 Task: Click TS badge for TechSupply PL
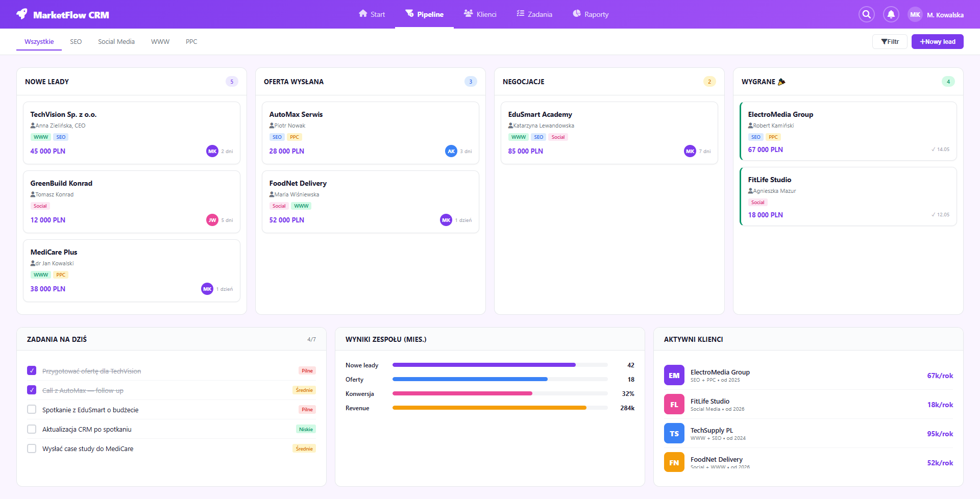pyautogui.click(x=674, y=434)
